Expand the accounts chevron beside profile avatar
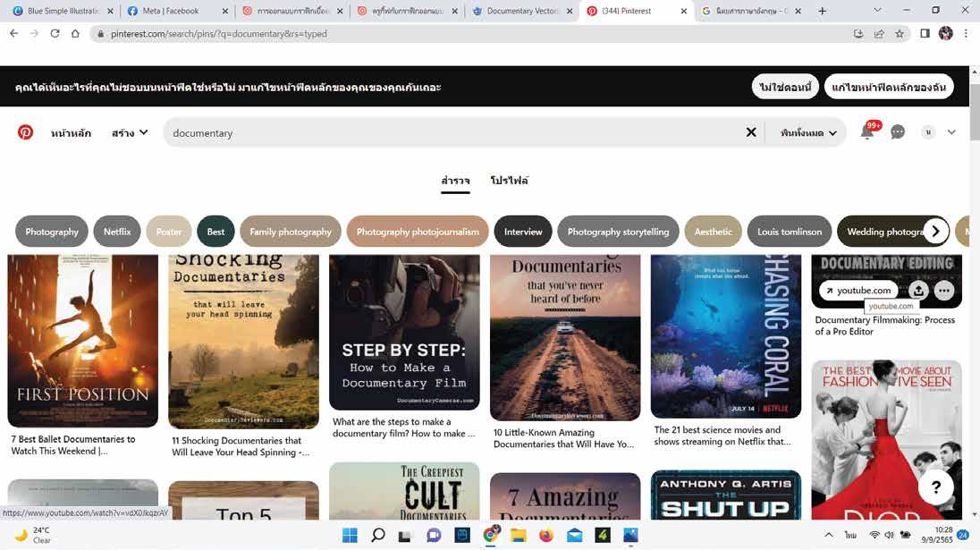This screenshot has width=980, height=550. [x=951, y=131]
